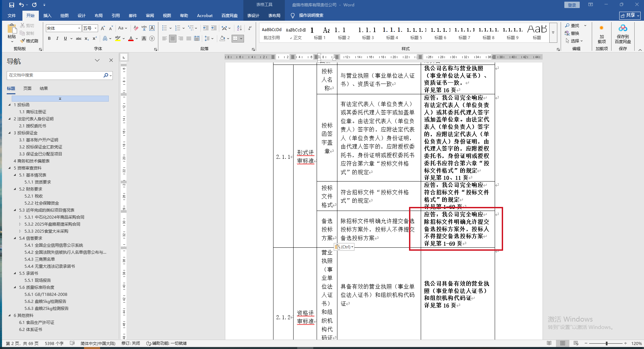Viewport: 644px width, 349px height.
Task: Sort the selection with the A-Z sort icon
Action: 239,28
